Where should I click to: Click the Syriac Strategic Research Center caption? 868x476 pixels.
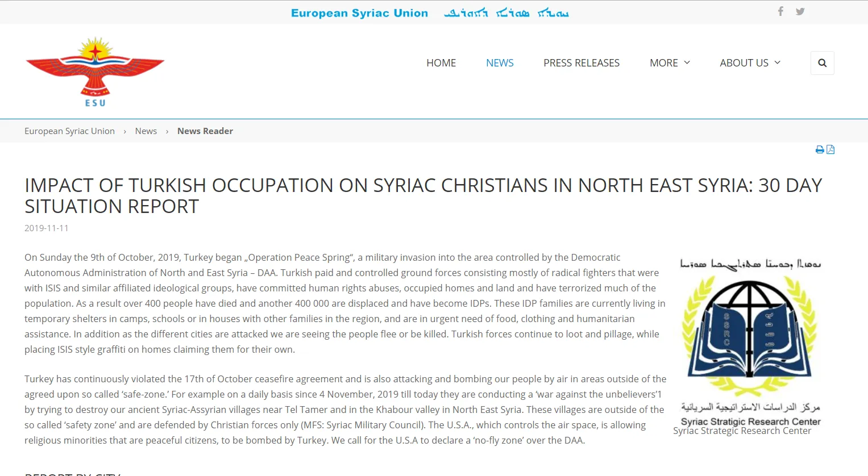pos(742,431)
